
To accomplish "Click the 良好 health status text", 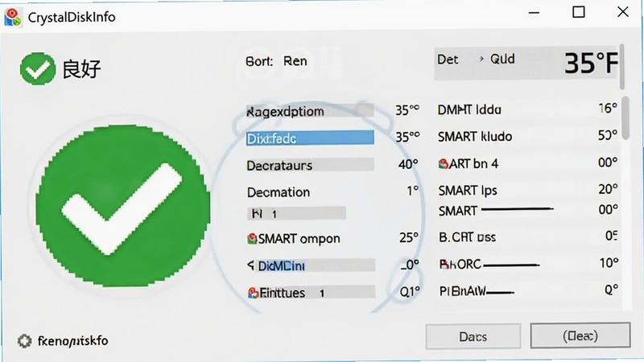I will click(81, 68).
